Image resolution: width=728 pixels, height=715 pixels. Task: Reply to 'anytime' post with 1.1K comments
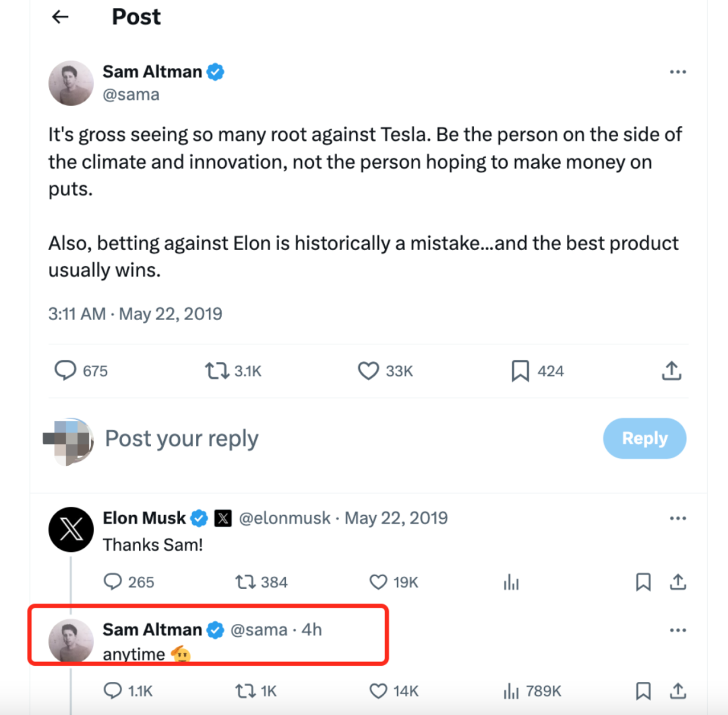point(113,691)
